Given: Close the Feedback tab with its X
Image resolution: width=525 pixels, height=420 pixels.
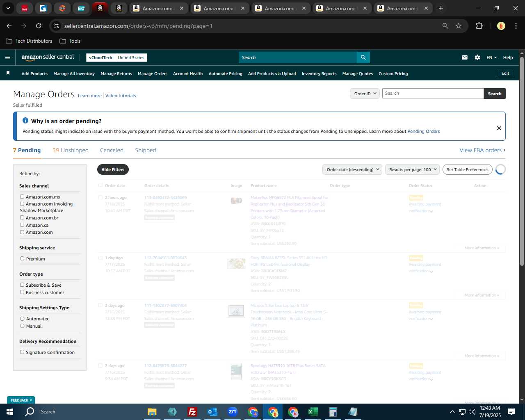Looking at the screenshot, I should 31,400.
